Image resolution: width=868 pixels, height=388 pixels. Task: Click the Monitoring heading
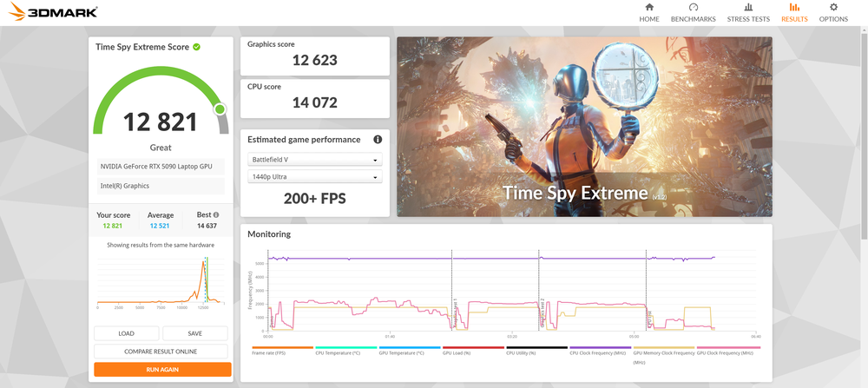(269, 234)
